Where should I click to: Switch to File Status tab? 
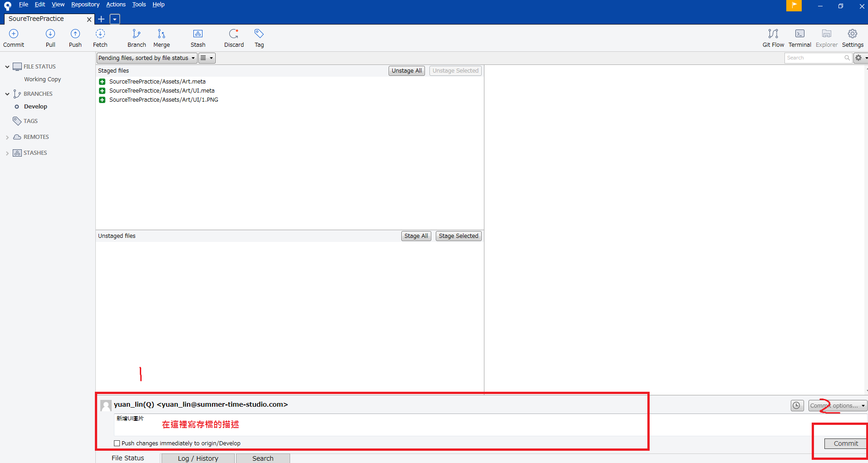(x=128, y=458)
